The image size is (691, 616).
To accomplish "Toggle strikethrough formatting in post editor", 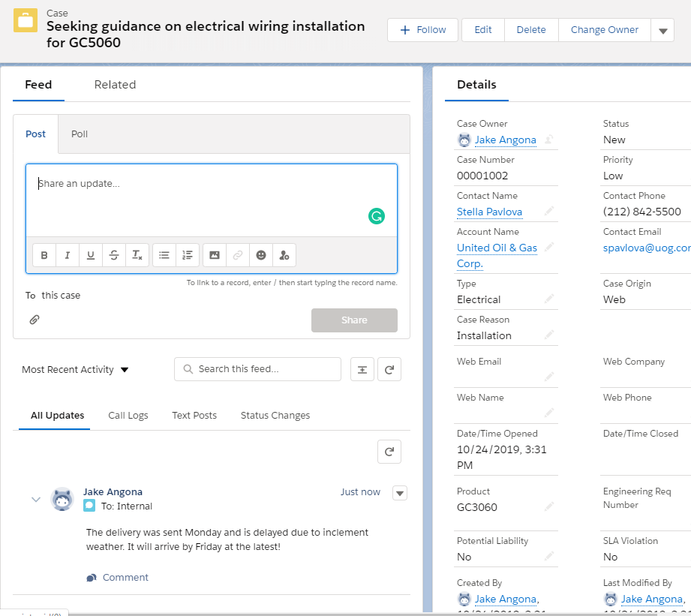I will click(114, 255).
